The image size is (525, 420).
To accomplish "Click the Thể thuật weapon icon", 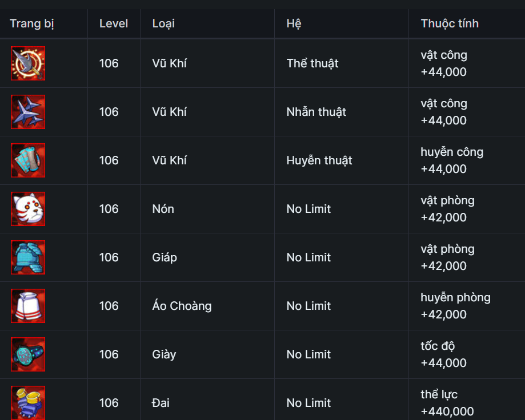I will click(x=28, y=63).
